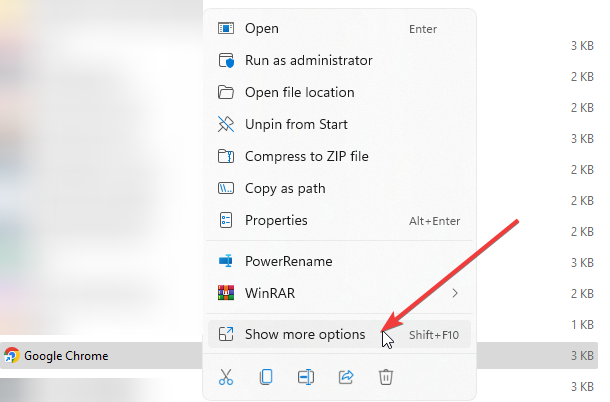Delete the file using trash icon
Screen dimensions: 610x402
(x=386, y=377)
